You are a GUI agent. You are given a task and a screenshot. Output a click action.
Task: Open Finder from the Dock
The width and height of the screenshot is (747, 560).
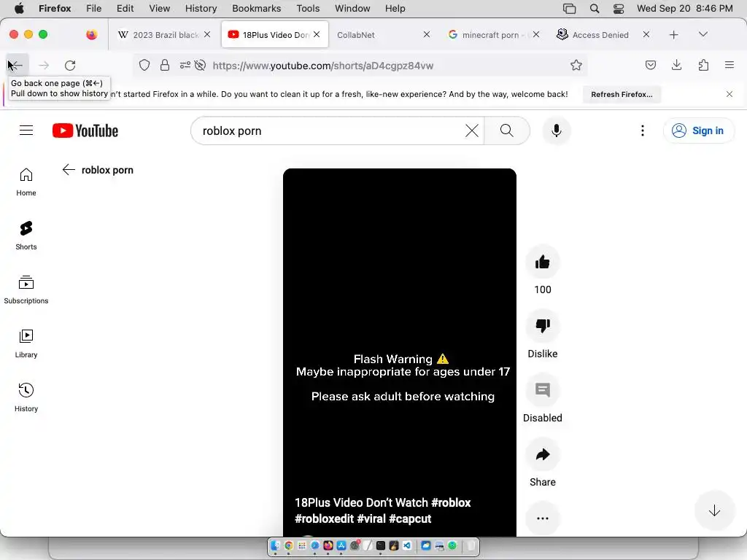pyautogui.click(x=275, y=545)
